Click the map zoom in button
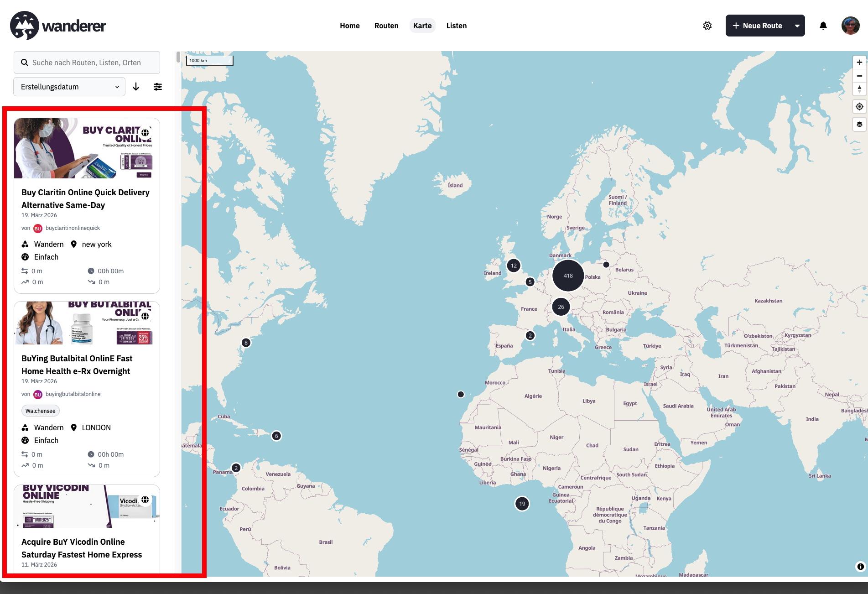The width and height of the screenshot is (868, 594). [859, 63]
